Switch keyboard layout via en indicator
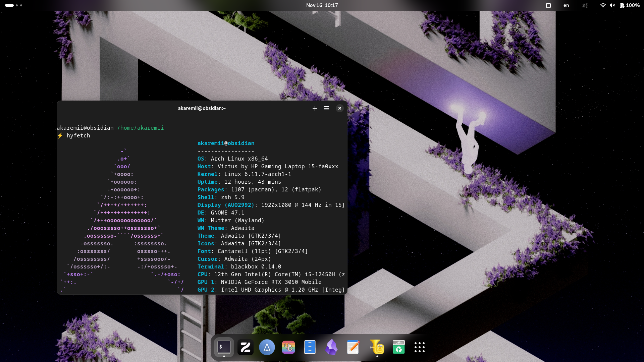The image size is (644, 362). [x=566, y=5]
